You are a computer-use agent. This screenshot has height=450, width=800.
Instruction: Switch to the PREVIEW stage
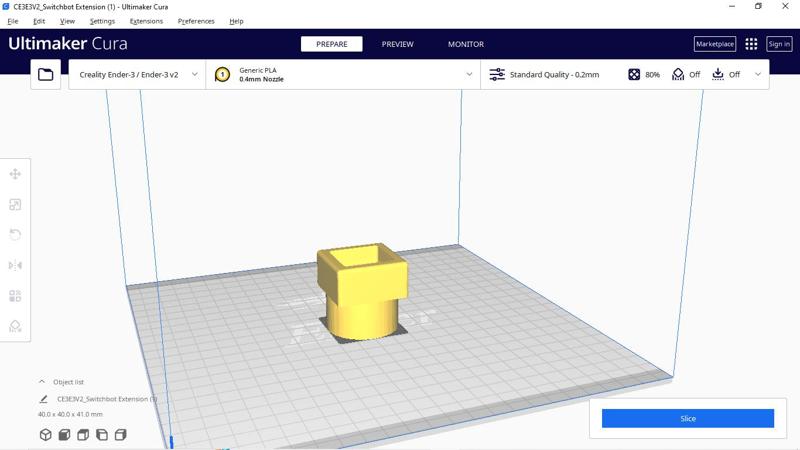click(x=397, y=44)
